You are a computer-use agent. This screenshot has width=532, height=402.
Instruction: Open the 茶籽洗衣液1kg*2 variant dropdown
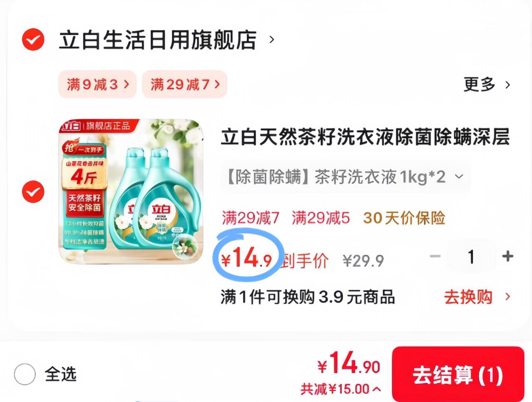coord(345,177)
